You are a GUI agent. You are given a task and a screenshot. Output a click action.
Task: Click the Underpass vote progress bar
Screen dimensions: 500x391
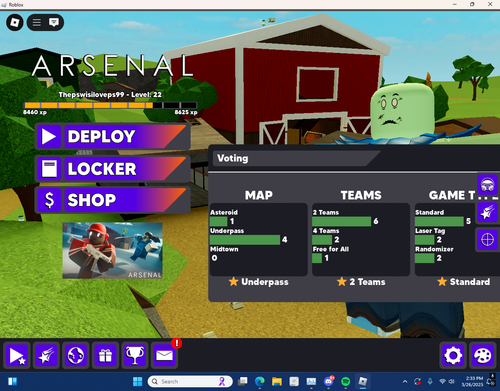(x=245, y=240)
